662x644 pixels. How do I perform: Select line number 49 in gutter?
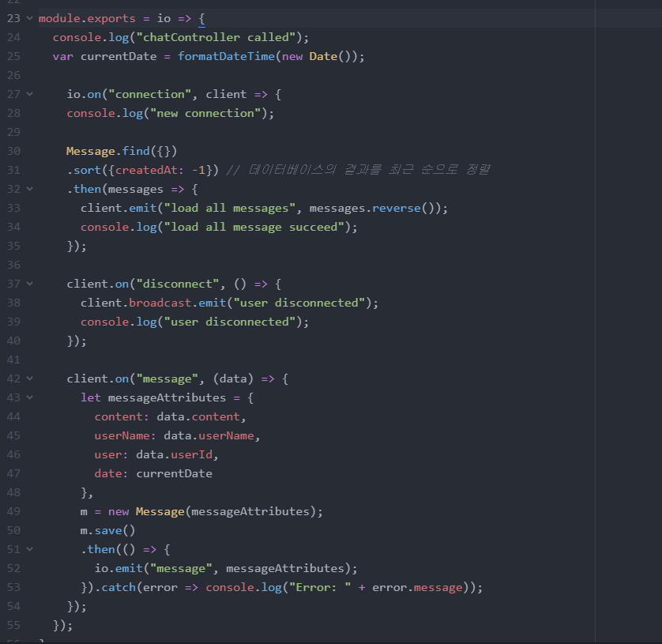(13, 511)
